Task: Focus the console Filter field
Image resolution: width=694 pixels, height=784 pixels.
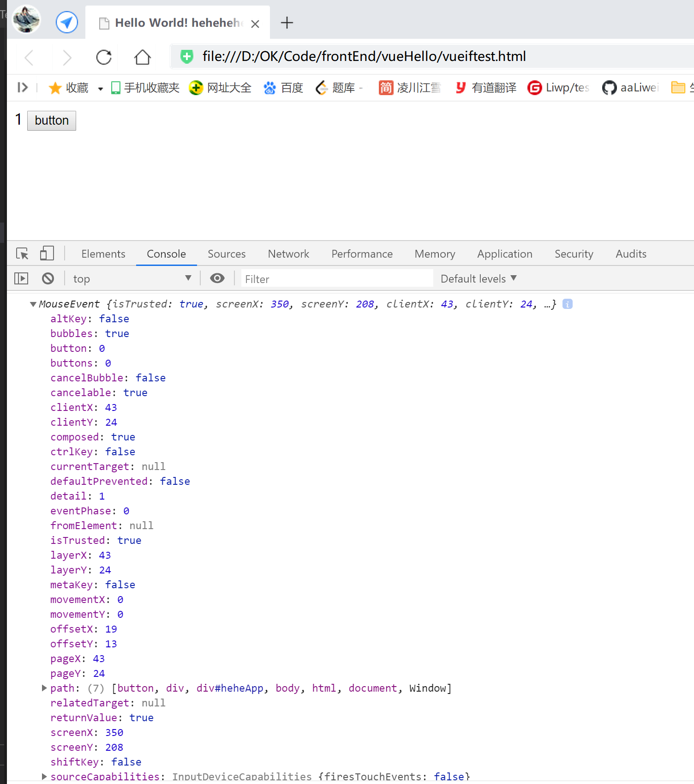Action: point(337,279)
